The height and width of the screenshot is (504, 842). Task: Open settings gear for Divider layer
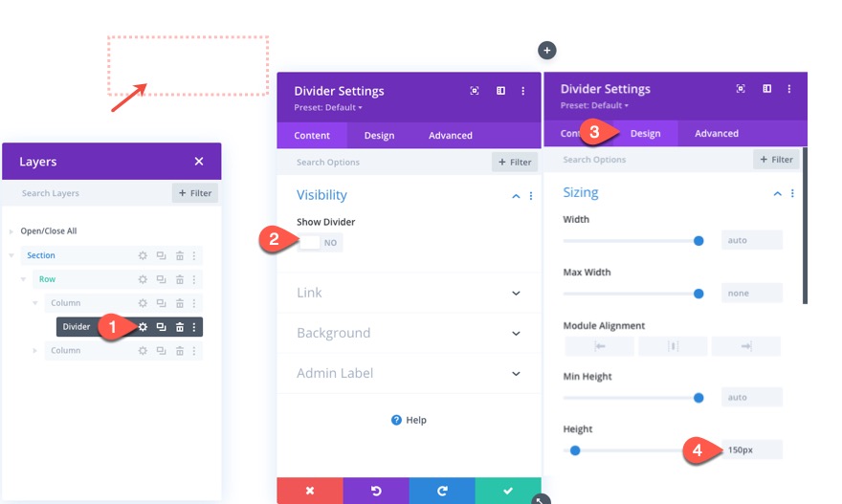[x=143, y=326]
